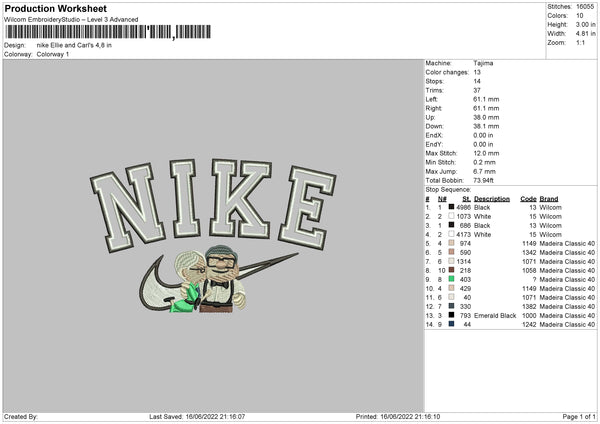Click the design name 'nike Ellie and Carl's 4,8 in'
This screenshot has width=600, height=424.
click(x=74, y=45)
